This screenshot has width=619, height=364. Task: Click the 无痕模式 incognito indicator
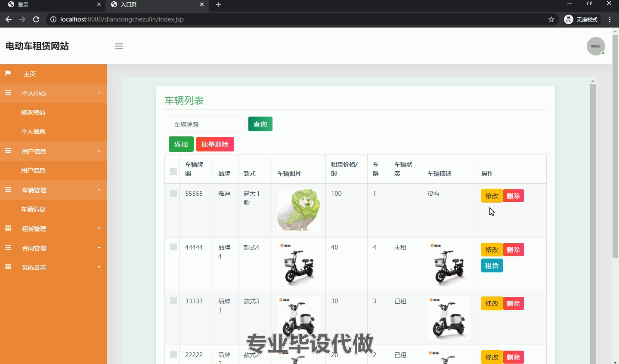point(581,19)
